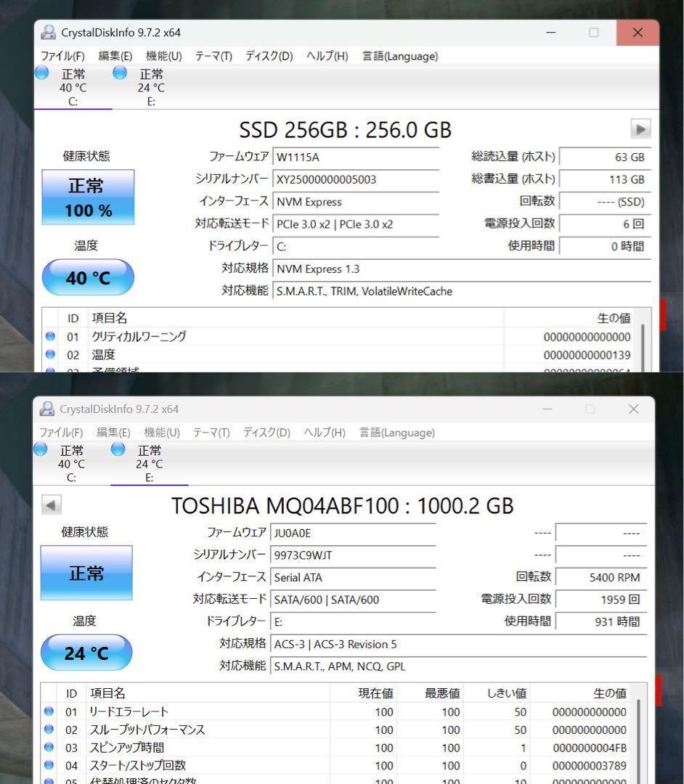Click the status dot beside クリティカルワーニング
The width and height of the screenshot is (684, 784).
49,336
